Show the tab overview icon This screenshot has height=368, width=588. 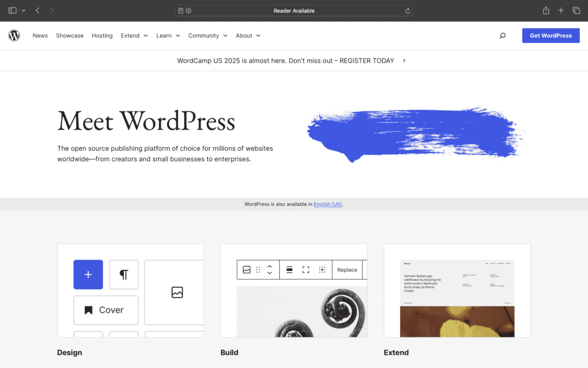577,10
